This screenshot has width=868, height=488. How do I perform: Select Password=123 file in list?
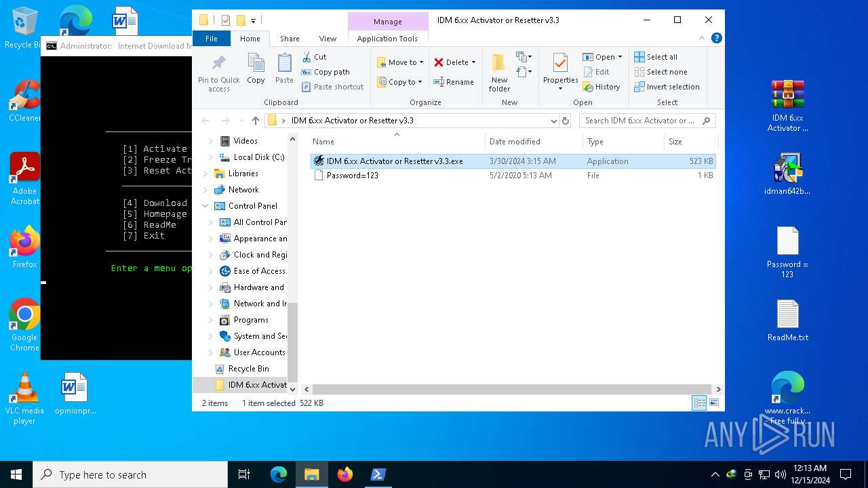click(513, 176)
